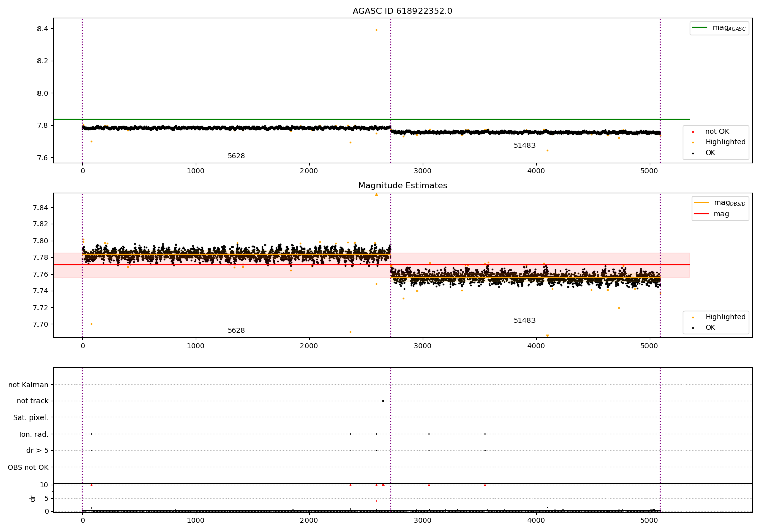This screenshot has height=532, width=760.
Task: Click the "7.74" y-axis tick label
Action: coord(40,291)
